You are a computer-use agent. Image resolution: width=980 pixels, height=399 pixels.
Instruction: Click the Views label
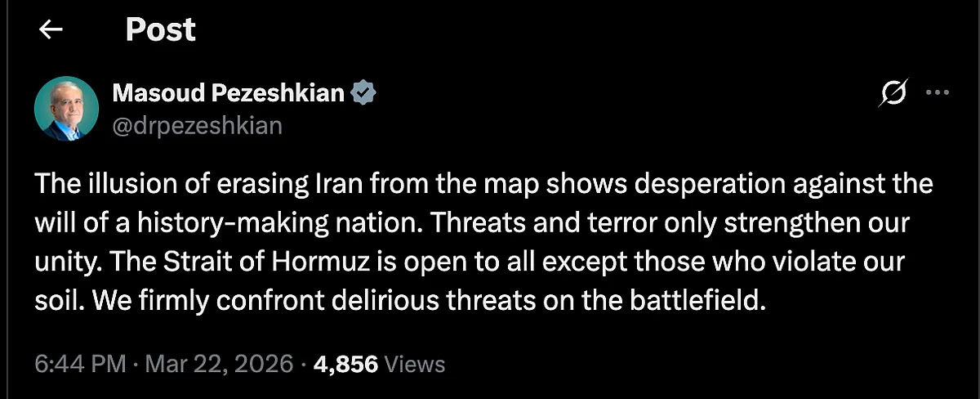point(414,363)
